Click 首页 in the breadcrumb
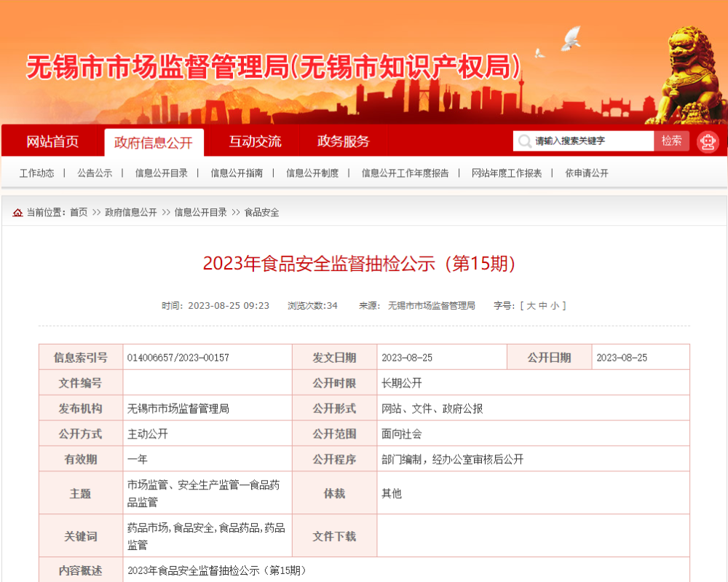728x582 pixels. click(x=79, y=213)
